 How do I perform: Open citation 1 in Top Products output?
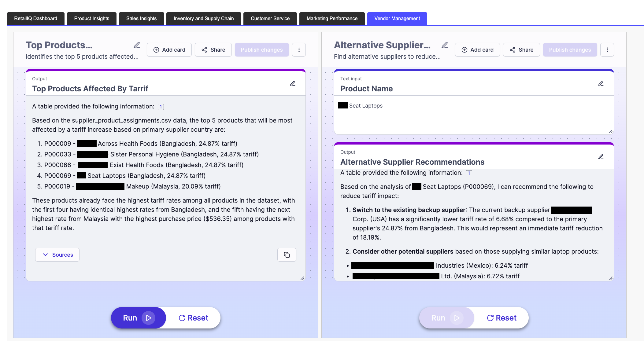click(161, 107)
